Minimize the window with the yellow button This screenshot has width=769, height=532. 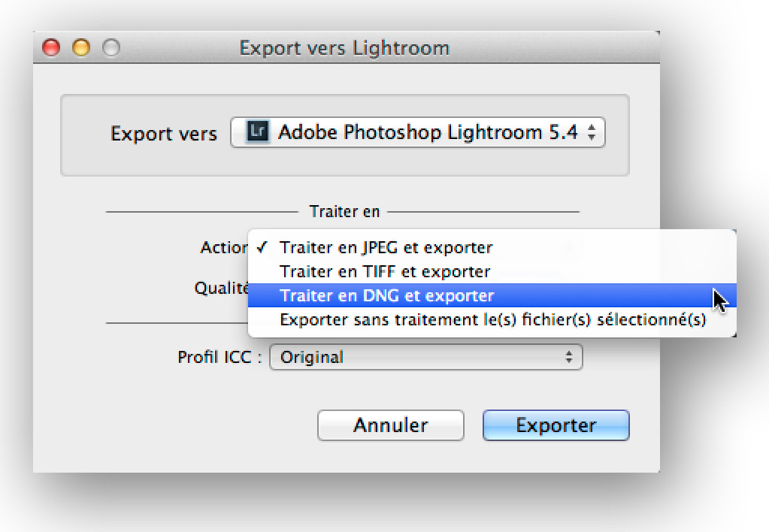point(81,47)
